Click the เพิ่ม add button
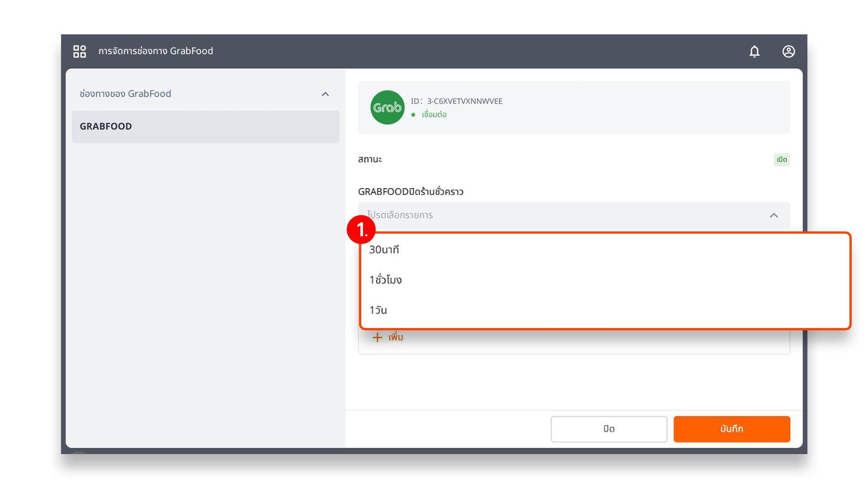 [x=387, y=337]
